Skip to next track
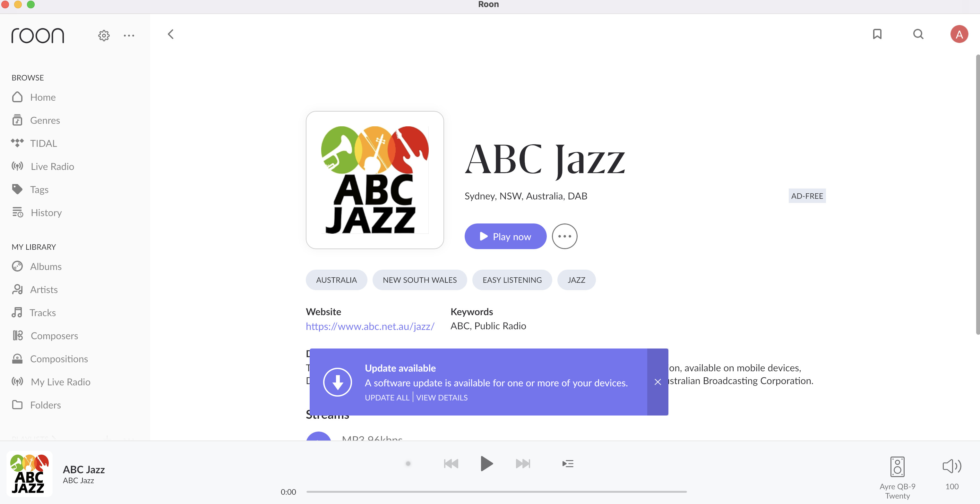The image size is (980, 504). click(523, 463)
